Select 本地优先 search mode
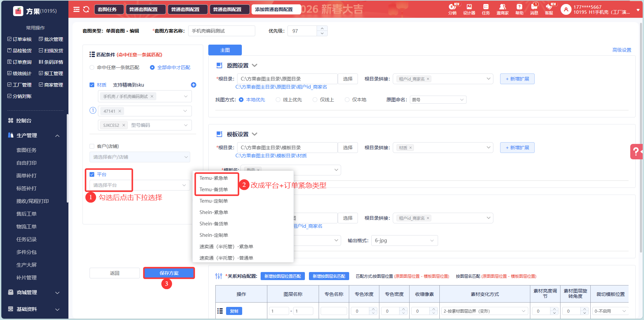Image resolution: width=644 pixels, height=320 pixels. (241, 100)
